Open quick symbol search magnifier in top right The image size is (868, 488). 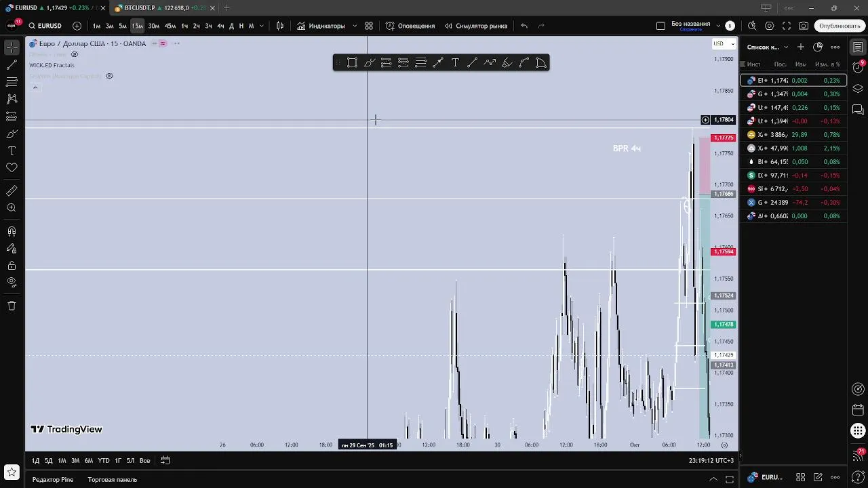point(752,26)
